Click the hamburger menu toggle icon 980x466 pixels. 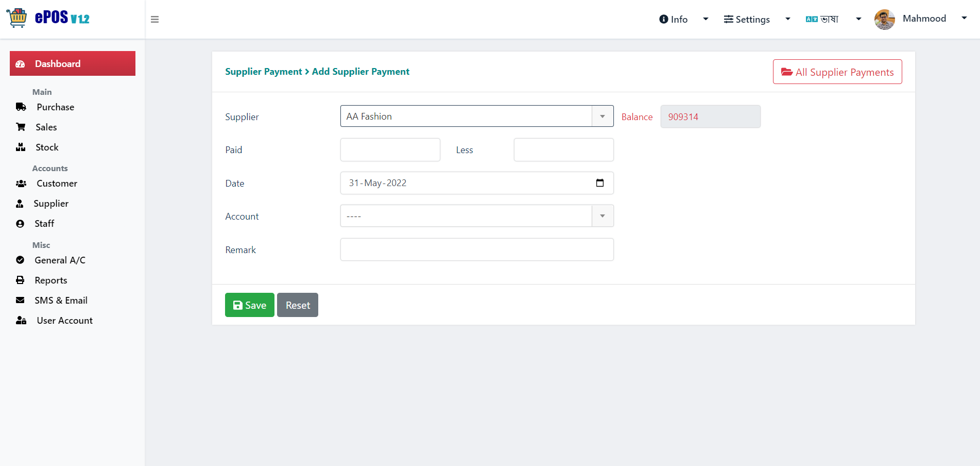(x=154, y=20)
